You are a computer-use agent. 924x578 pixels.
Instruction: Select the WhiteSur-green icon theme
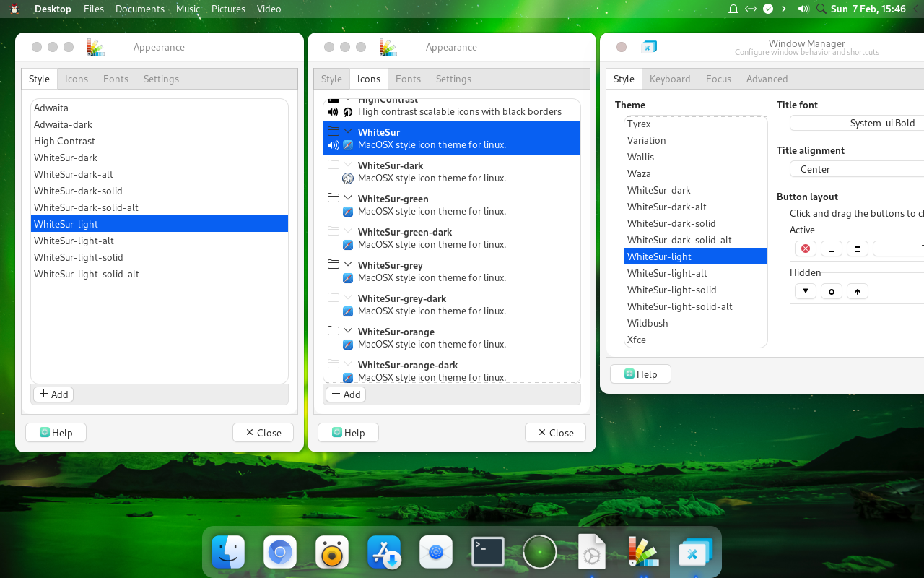tap(452, 204)
